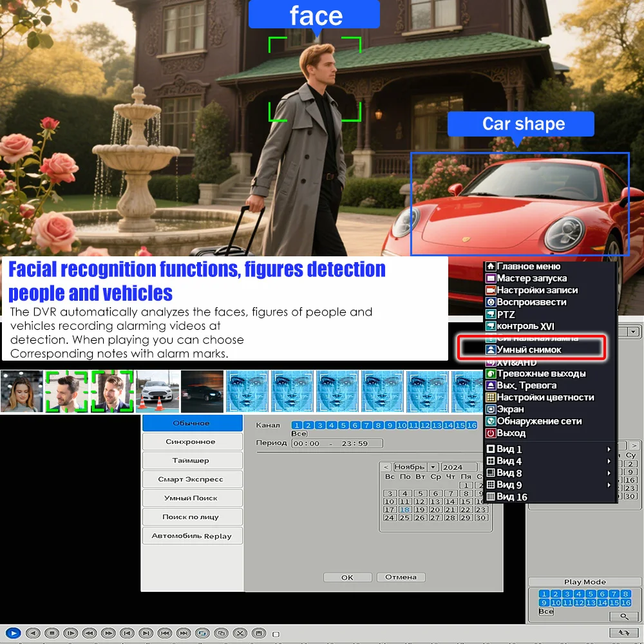Select Умный снимок from context menu
Viewport: 644px width, 644px height.
coord(529,350)
